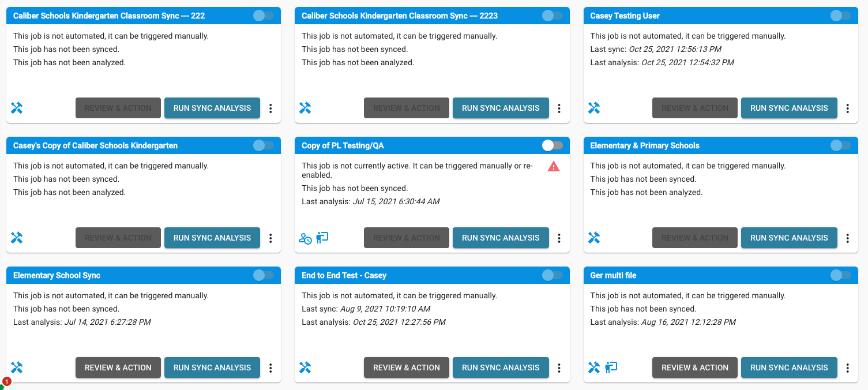The image size is (868, 390).
Task: Open the overflow menu on Ger multi file card
Action: click(x=847, y=367)
